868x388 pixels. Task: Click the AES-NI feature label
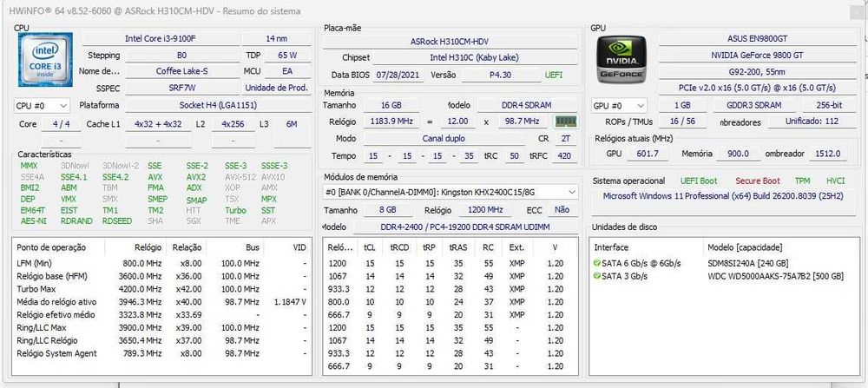coord(34,220)
